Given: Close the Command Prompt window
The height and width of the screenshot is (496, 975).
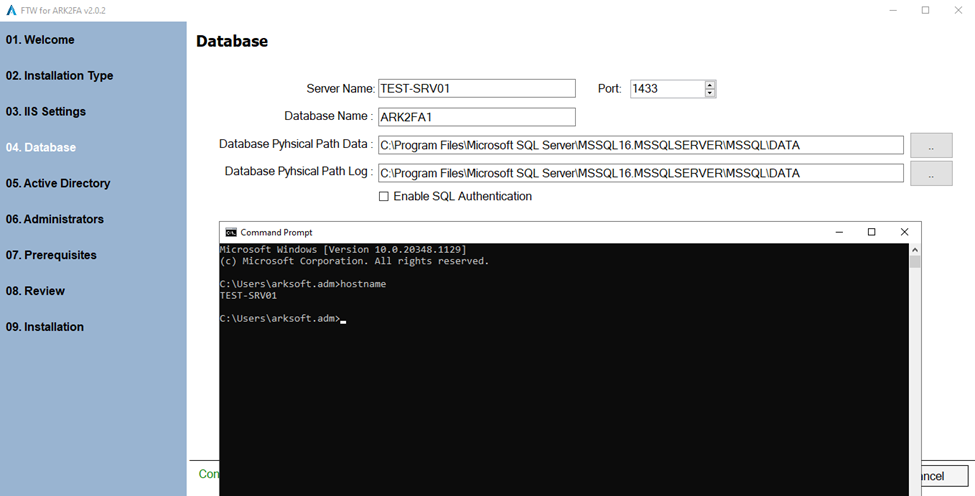Looking at the screenshot, I should [904, 232].
